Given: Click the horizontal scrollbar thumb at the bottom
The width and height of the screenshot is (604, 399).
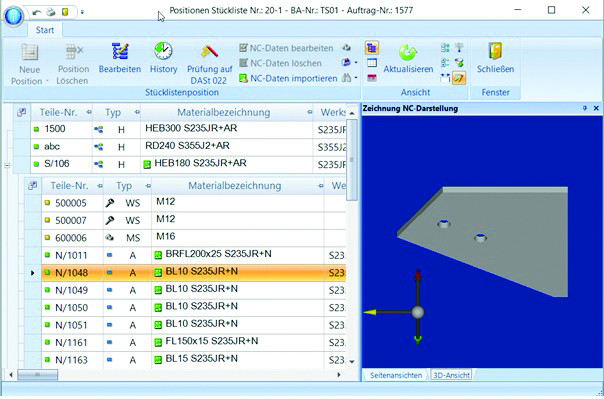Looking at the screenshot, I should 38,375.
